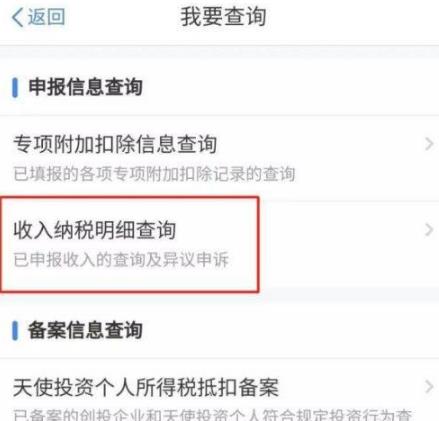
Task: Expand the chevron for 专项附加扣除信息查询
Action: point(429,144)
